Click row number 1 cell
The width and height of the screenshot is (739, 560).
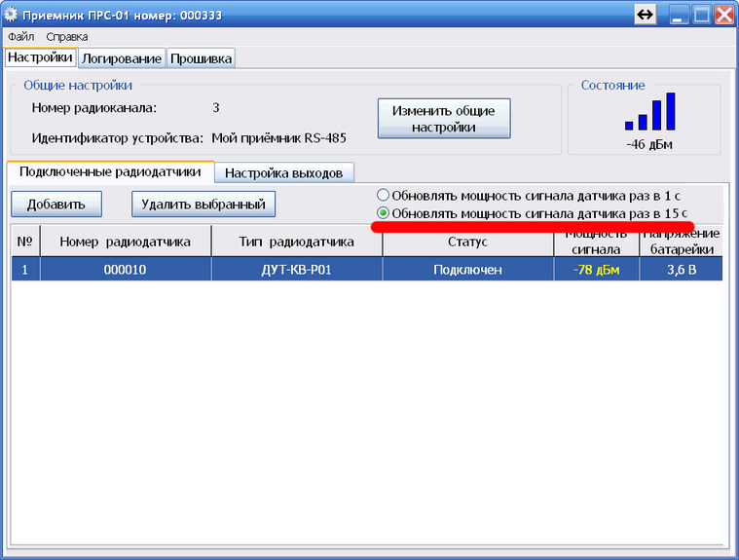click(x=25, y=270)
